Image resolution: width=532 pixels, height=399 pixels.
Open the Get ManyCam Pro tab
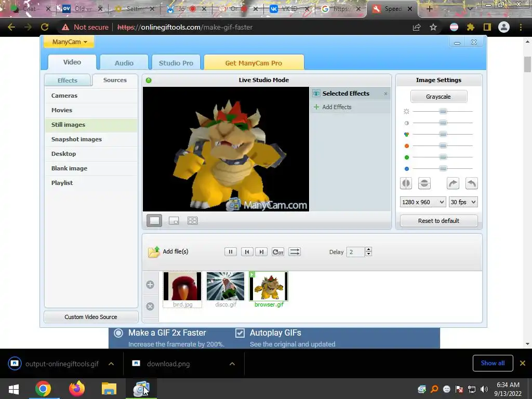coord(254,63)
